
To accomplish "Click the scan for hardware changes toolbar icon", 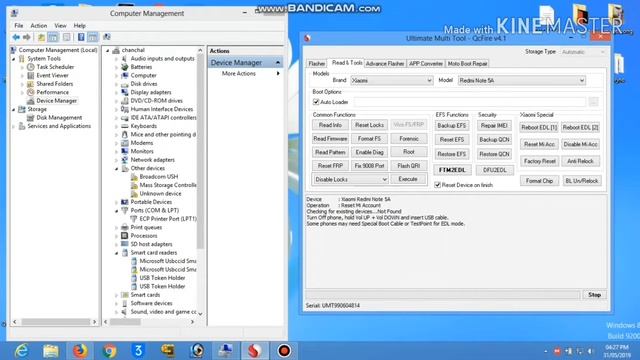I will [x=107, y=37].
